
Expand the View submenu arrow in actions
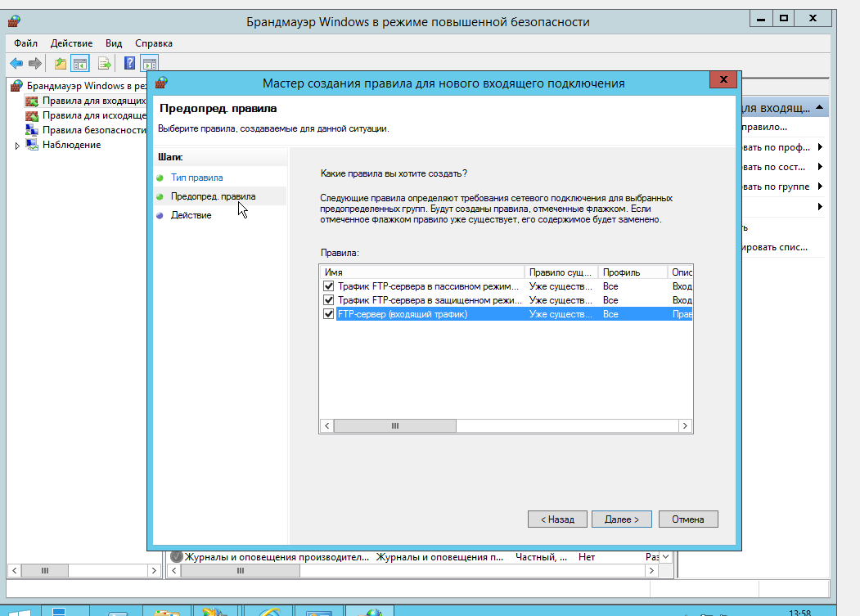pos(820,207)
